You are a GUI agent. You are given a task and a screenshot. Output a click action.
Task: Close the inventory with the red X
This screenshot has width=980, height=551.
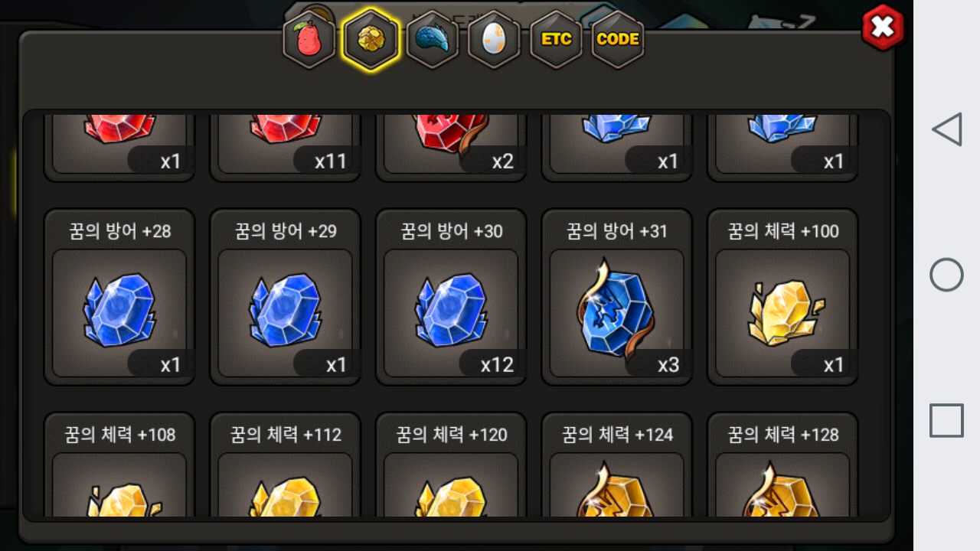pyautogui.click(x=883, y=28)
